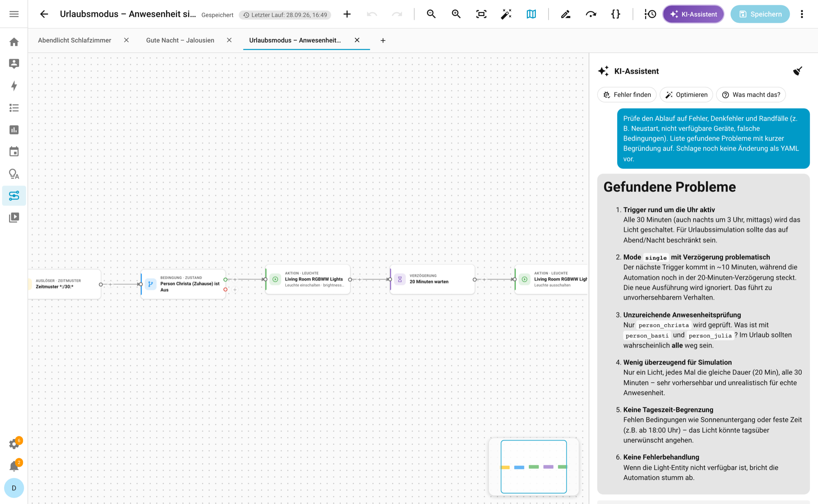Open the run history icon
The image size is (818, 504).
pos(650,14)
